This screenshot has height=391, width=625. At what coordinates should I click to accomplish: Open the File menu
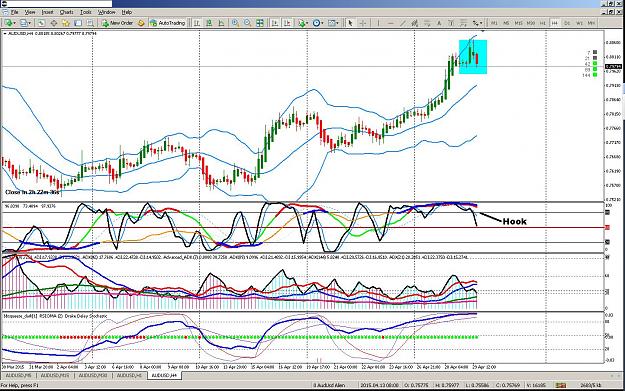pyautogui.click(x=14, y=12)
